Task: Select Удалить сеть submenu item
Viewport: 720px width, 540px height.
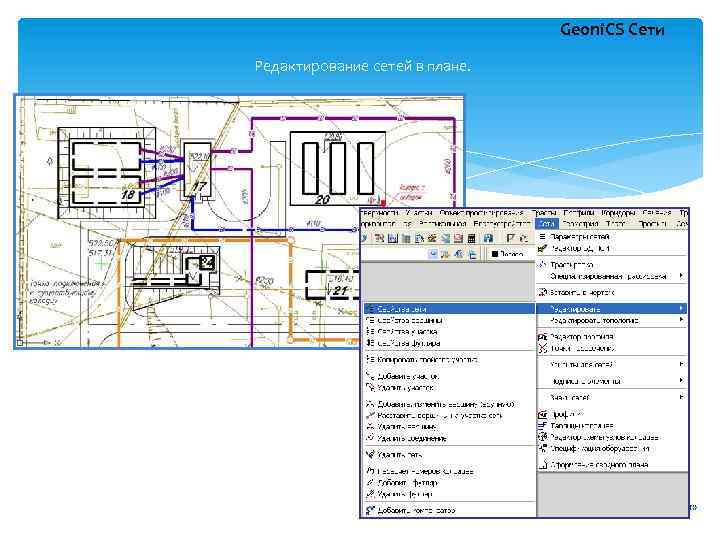Action: [399, 455]
